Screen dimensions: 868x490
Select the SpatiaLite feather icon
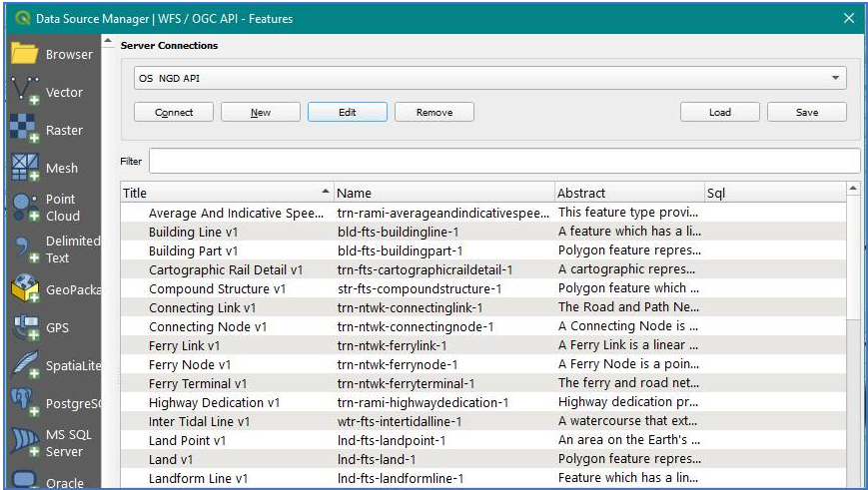click(25, 365)
